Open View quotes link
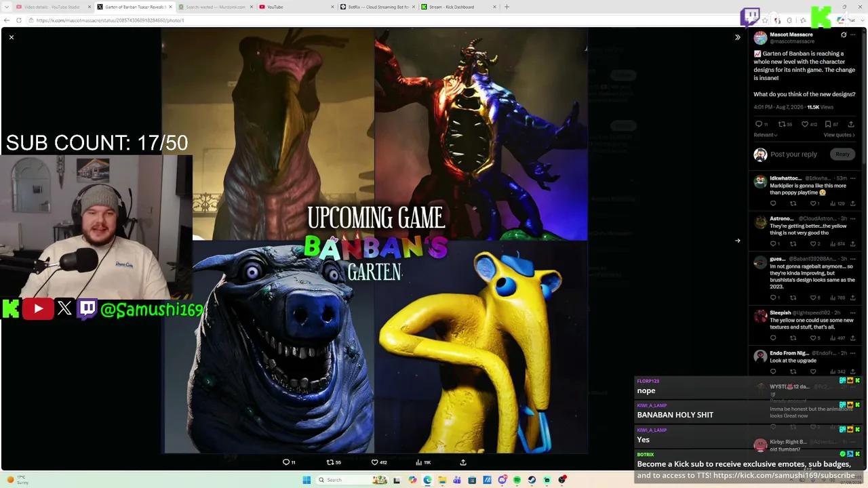868x488 pixels. 840,135
